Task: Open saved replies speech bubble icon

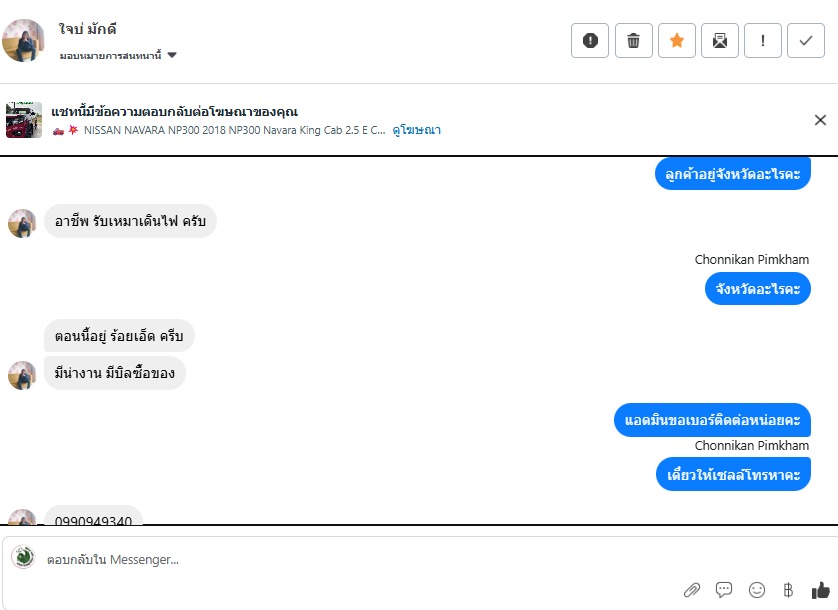Action: point(724,590)
